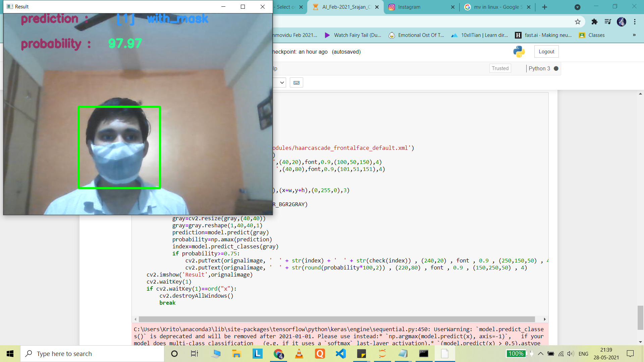644x362 pixels.
Task: Click the cv2.destroyAllWindows() code line
Action: click(196, 296)
